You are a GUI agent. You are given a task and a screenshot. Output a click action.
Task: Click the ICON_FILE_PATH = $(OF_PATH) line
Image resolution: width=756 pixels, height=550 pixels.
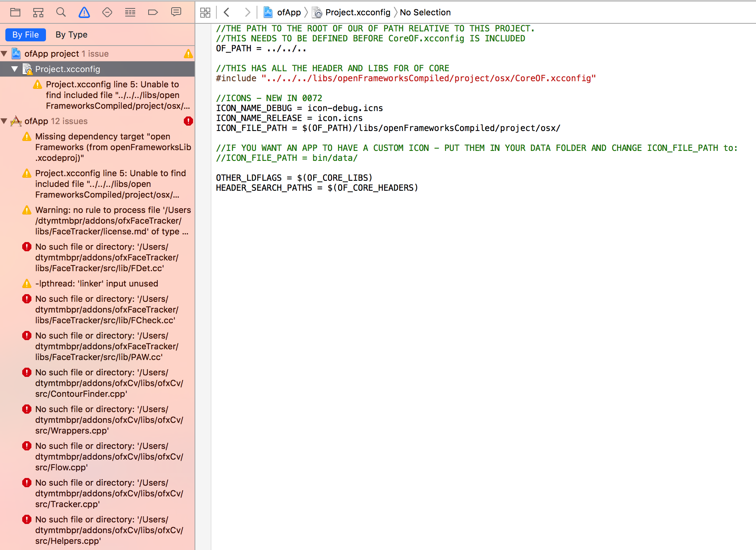coord(388,128)
